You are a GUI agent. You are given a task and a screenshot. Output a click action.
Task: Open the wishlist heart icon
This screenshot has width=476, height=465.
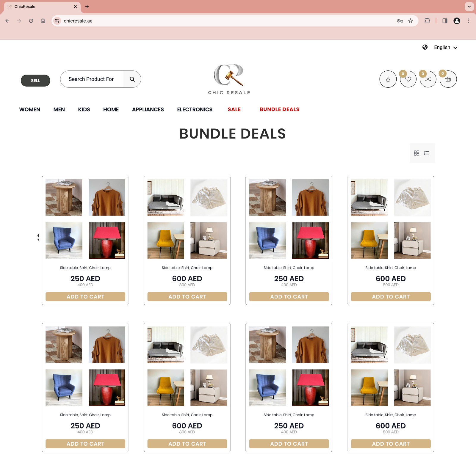click(408, 79)
